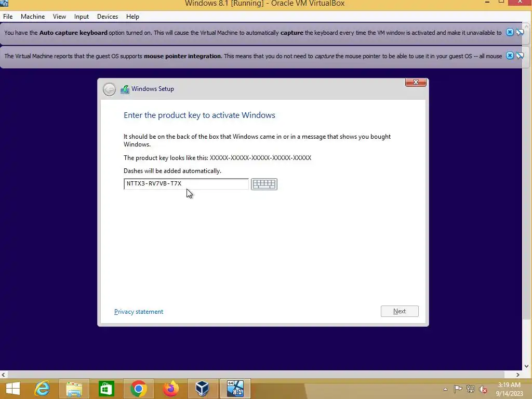The width and height of the screenshot is (532, 399).
Task: Open the on-screen keyboard icon
Action: [264, 184]
